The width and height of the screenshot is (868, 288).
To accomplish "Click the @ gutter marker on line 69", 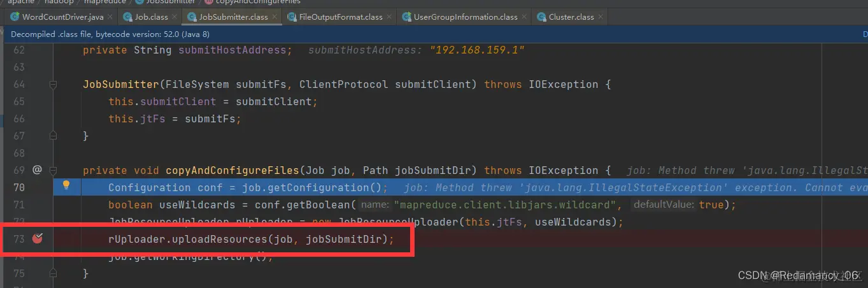I will [37, 169].
